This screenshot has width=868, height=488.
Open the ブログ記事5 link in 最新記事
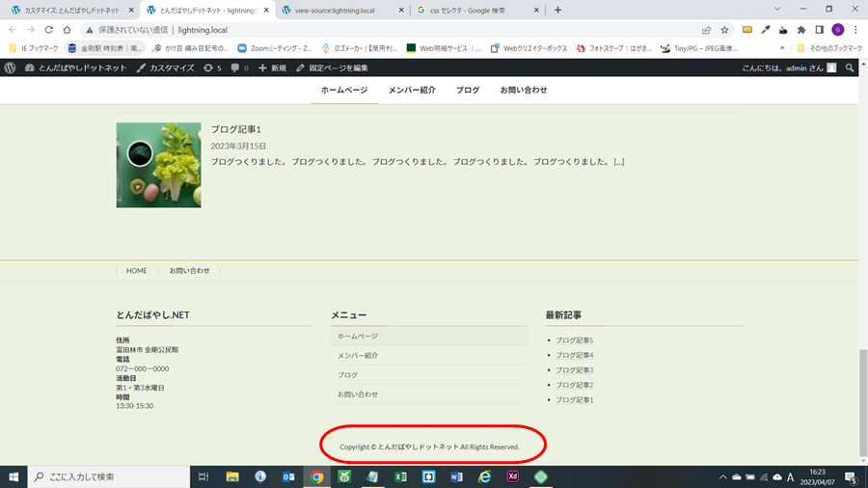[x=574, y=340]
